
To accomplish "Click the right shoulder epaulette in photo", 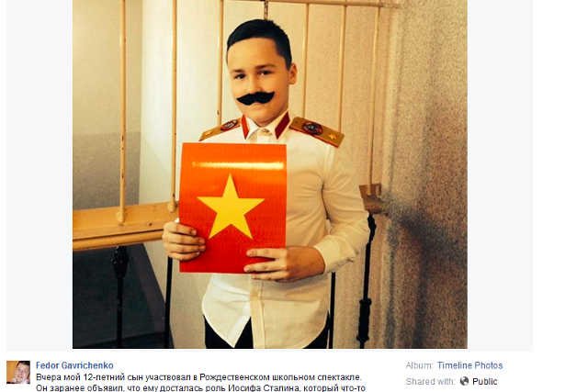I will (317, 131).
